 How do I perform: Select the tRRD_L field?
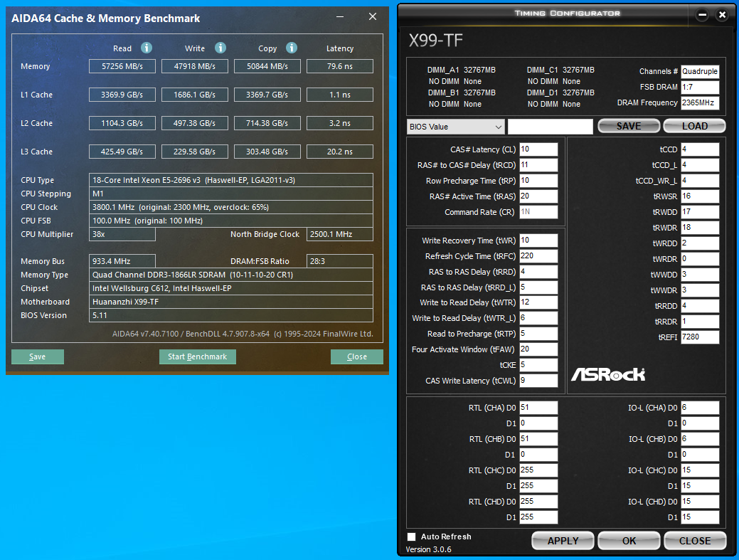[538, 287]
